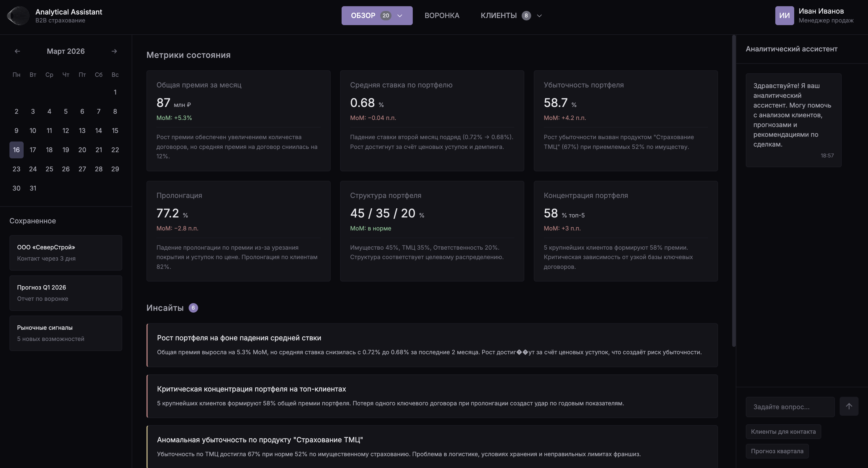Click the КЛИЕНТЫ badge showing 8
868x468 pixels.
click(526, 15)
